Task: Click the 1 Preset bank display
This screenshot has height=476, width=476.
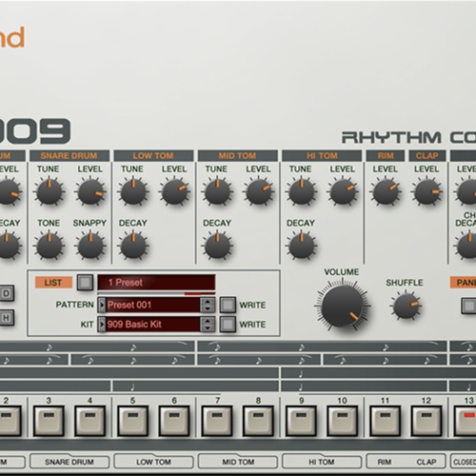Action: [x=156, y=283]
